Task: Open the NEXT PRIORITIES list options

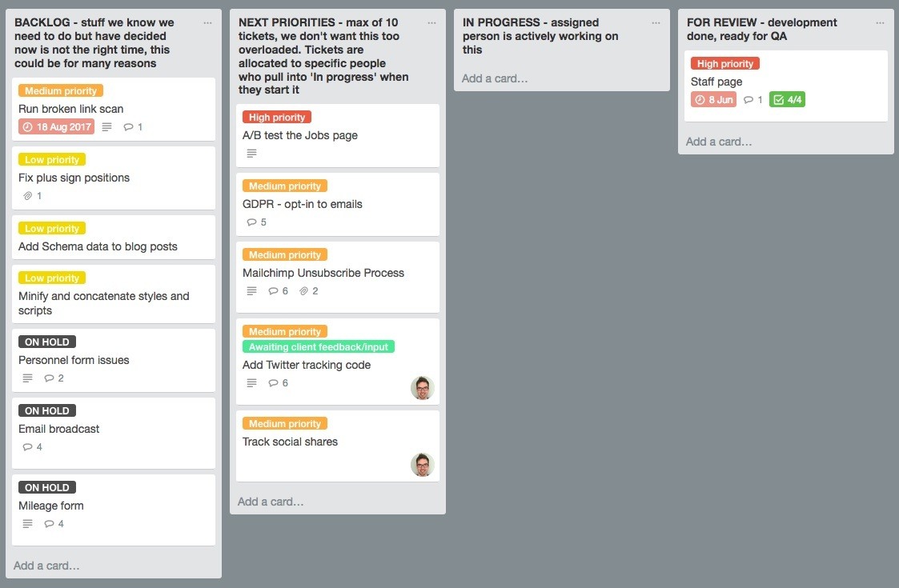Action: click(x=431, y=22)
